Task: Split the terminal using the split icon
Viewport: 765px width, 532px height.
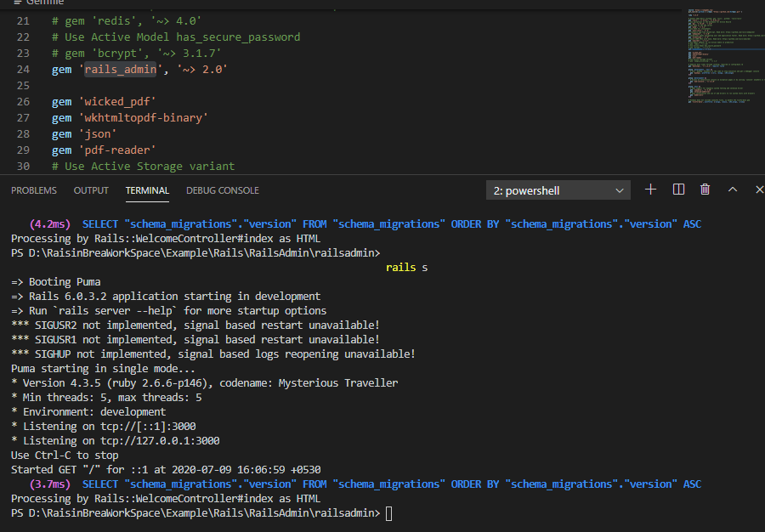Action: point(677,190)
